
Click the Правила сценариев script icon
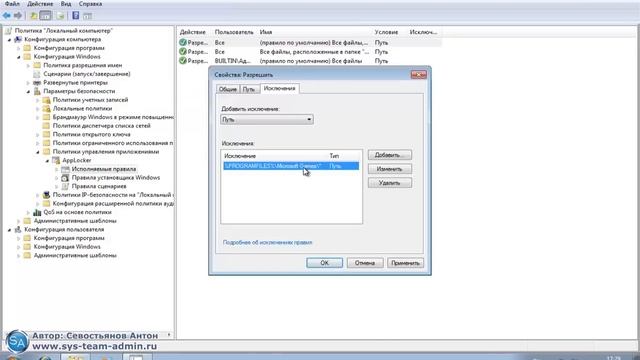(x=65, y=186)
